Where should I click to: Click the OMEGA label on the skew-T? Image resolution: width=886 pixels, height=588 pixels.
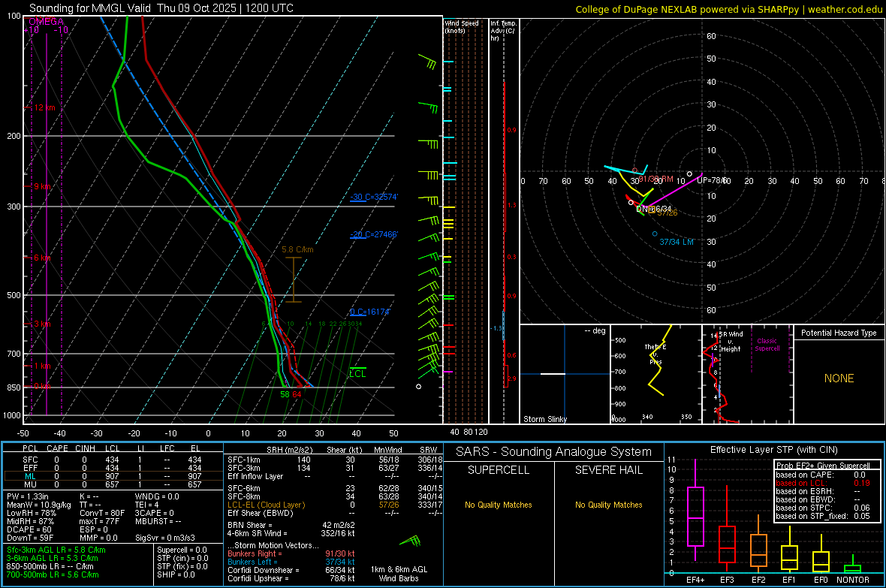[x=46, y=22]
